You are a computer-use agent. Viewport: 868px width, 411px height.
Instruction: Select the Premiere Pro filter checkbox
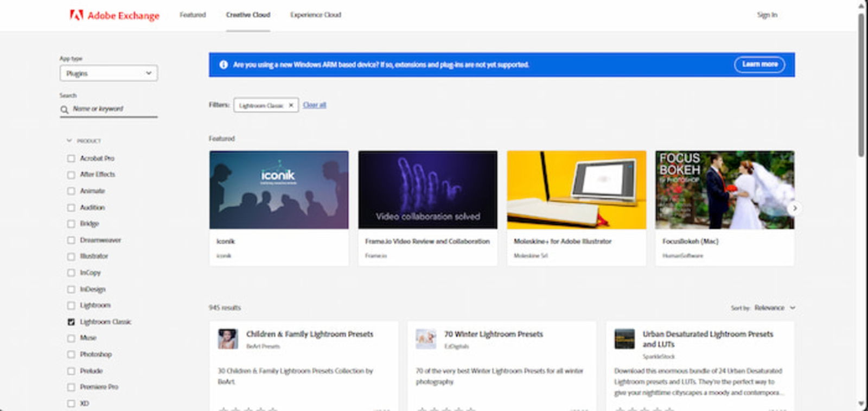click(x=71, y=387)
